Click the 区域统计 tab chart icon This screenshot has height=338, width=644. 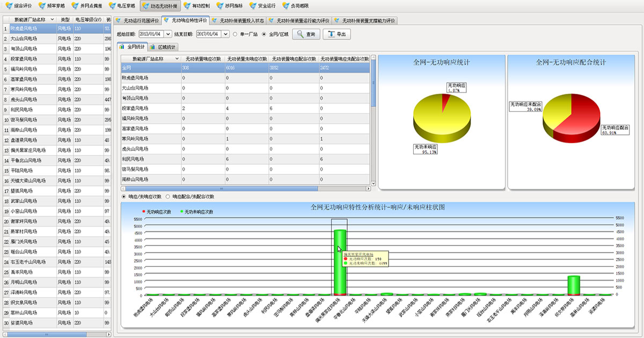pos(153,47)
